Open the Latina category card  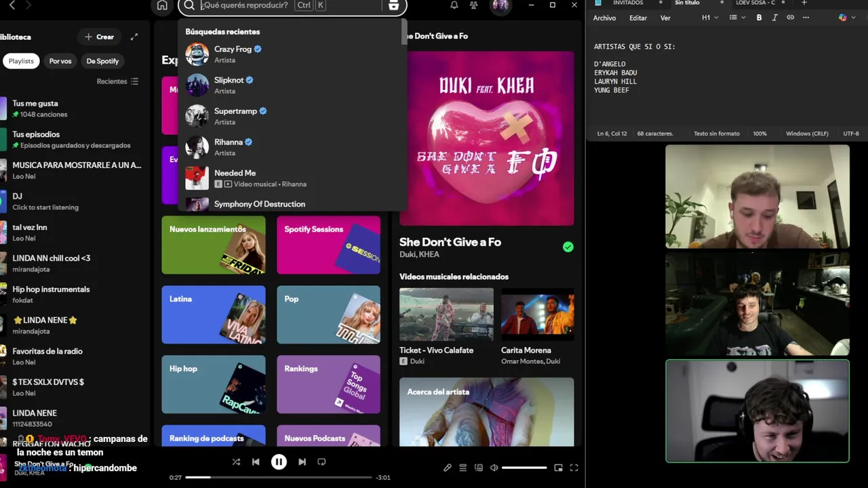click(x=214, y=314)
